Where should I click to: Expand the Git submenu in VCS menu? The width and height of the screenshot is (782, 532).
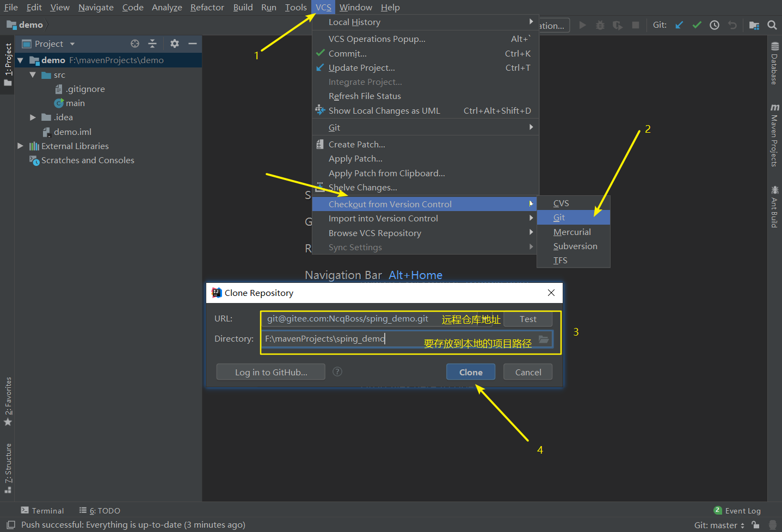pyautogui.click(x=425, y=127)
